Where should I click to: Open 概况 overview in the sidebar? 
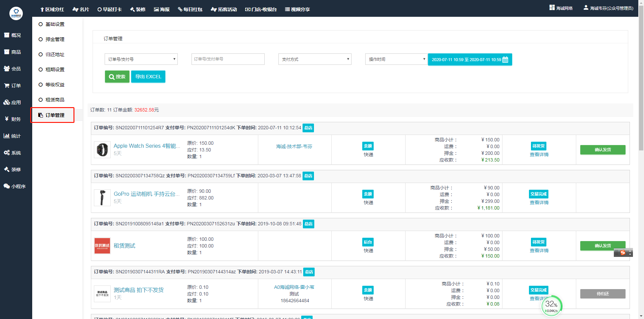12,35
